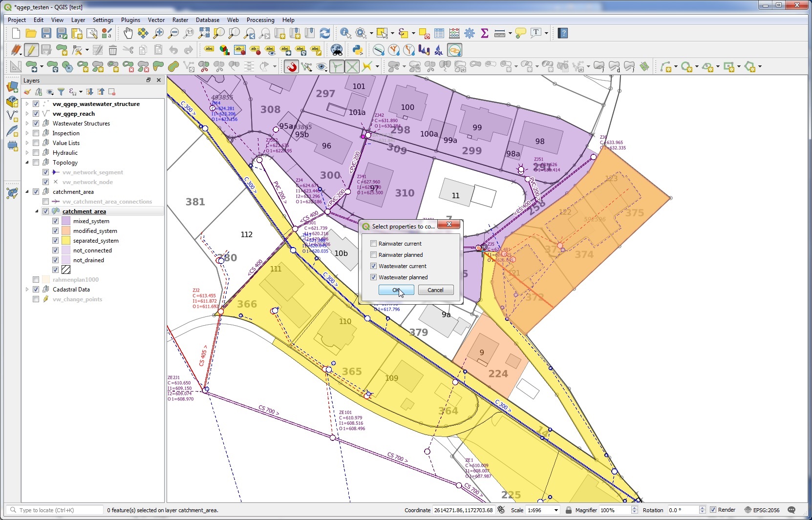Select the Pan Map hand tool

128,33
